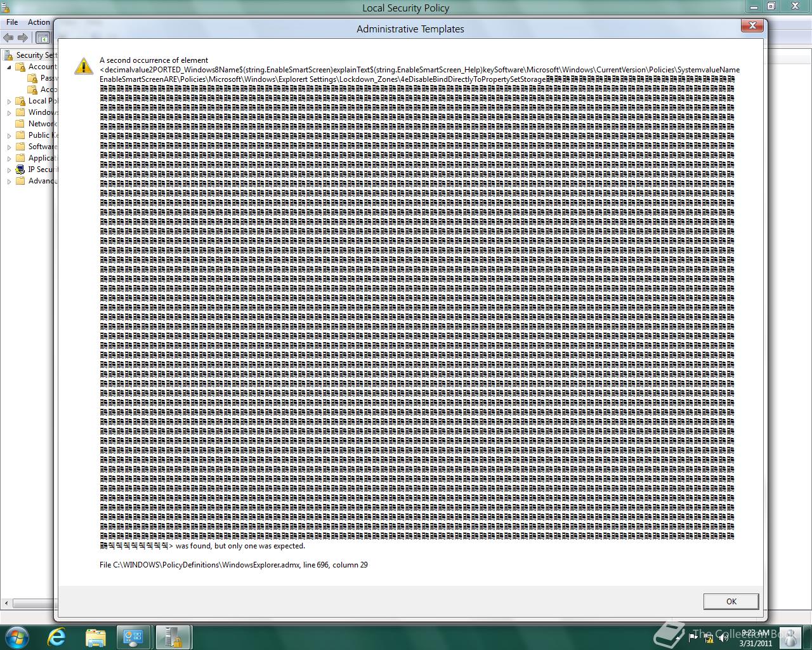Open network status tray icon
This screenshot has width=812, height=650.
coord(709,638)
